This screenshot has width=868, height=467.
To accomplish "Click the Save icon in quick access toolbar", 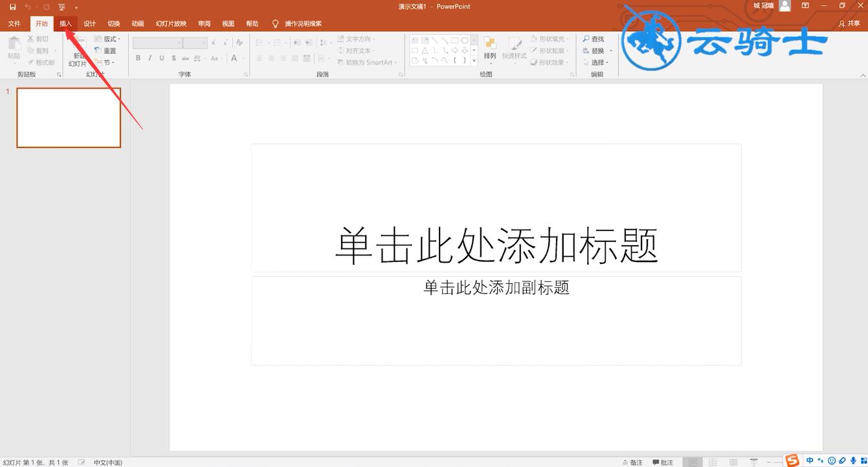I will [x=12, y=6].
